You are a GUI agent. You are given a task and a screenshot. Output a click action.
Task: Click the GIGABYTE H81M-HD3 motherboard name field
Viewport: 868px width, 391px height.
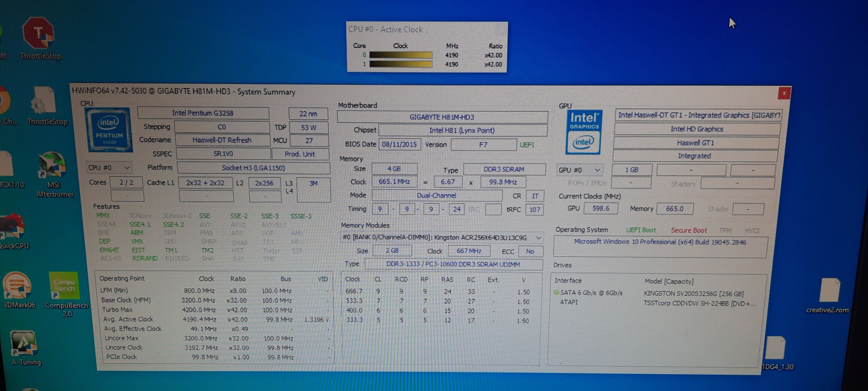pos(442,117)
